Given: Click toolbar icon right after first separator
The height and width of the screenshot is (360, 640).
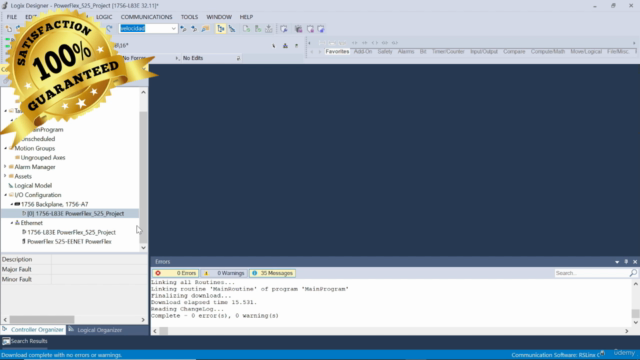Looking at the screenshot, I should pos(284,29).
